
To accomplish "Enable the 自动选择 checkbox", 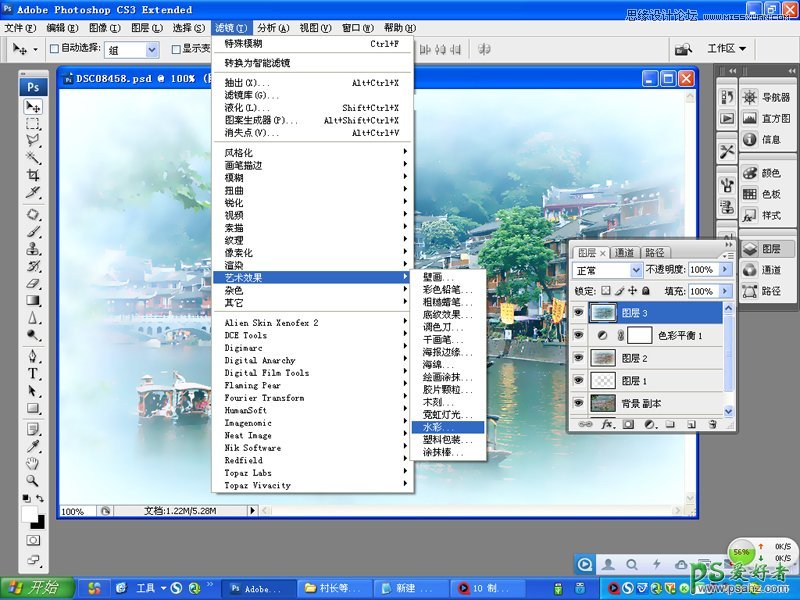I will pyautogui.click(x=54, y=48).
